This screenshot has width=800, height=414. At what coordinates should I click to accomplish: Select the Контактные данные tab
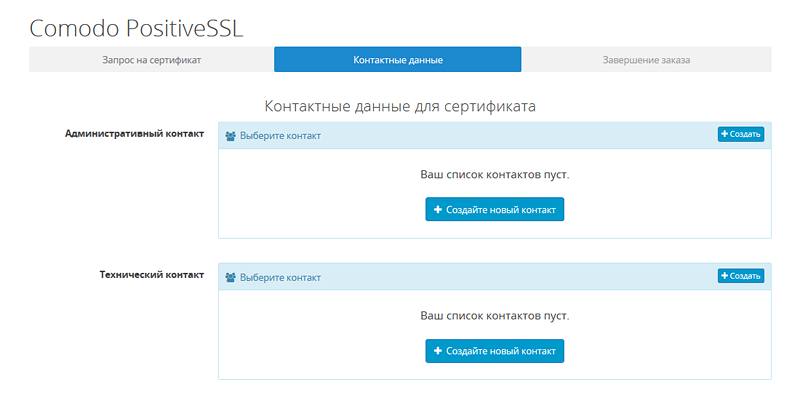click(397, 60)
